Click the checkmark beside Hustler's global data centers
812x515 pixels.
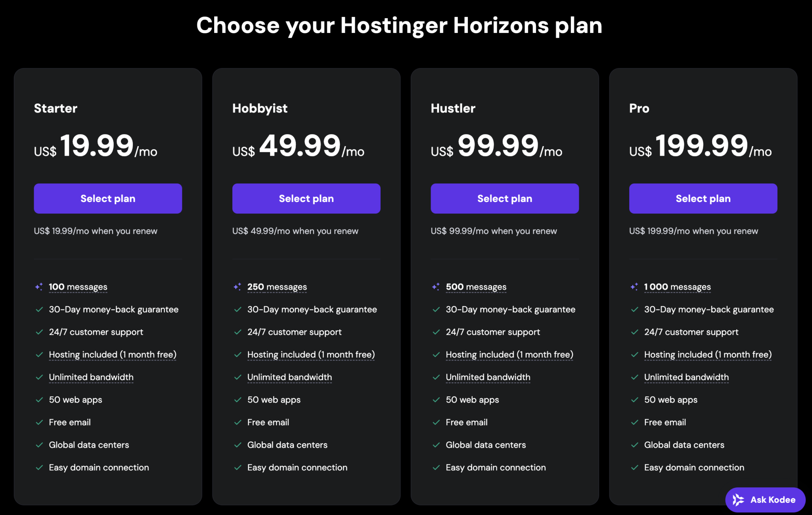point(437,444)
